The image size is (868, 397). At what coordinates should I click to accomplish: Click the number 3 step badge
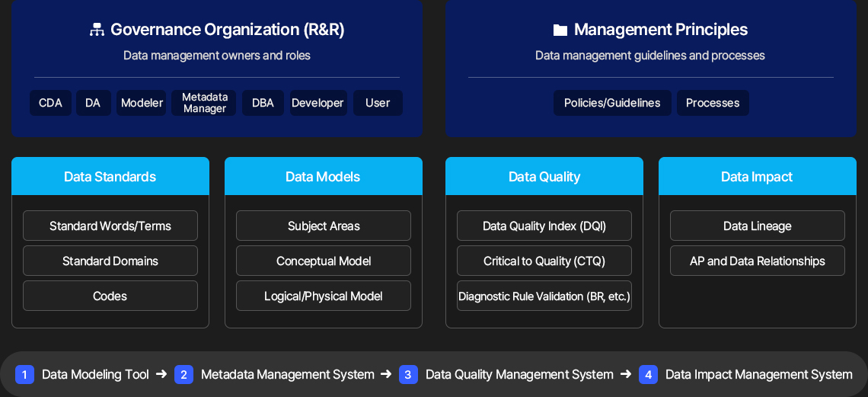click(408, 374)
